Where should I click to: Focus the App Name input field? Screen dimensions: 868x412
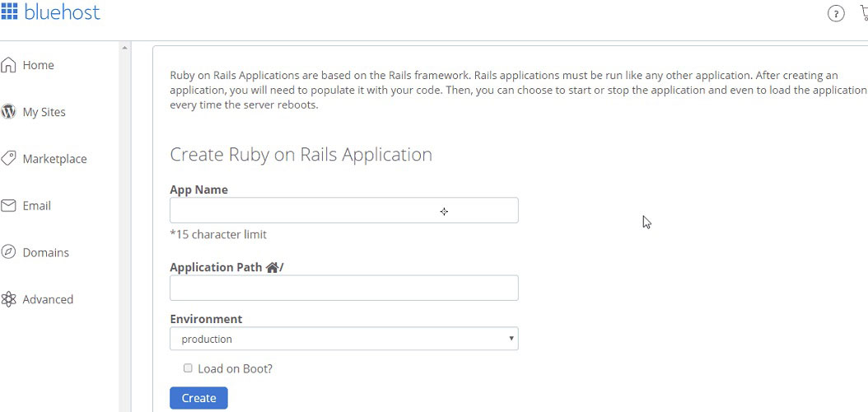tap(343, 210)
